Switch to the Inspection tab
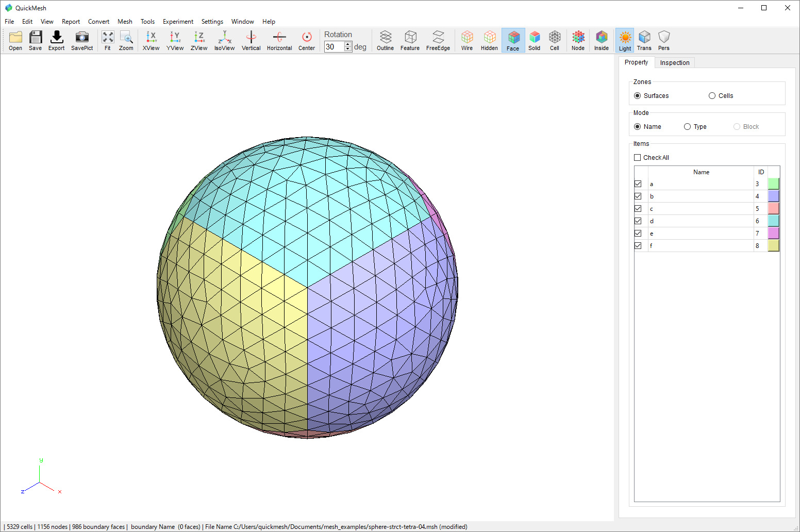800x532 pixels. click(x=675, y=62)
